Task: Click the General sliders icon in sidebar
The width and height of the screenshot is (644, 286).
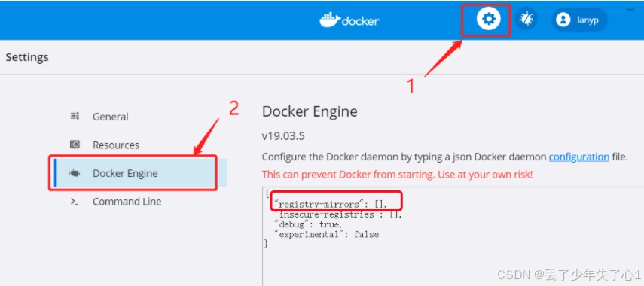Action: pyautogui.click(x=75, y=117)
